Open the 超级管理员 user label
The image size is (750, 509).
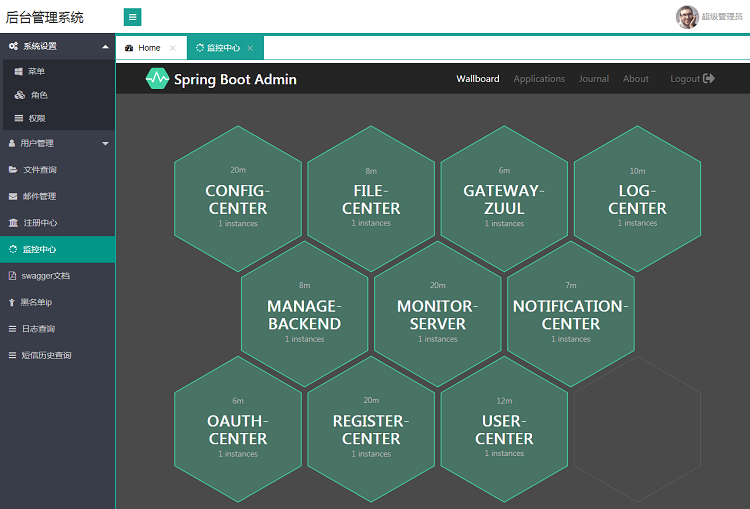(x=722, y=17)
